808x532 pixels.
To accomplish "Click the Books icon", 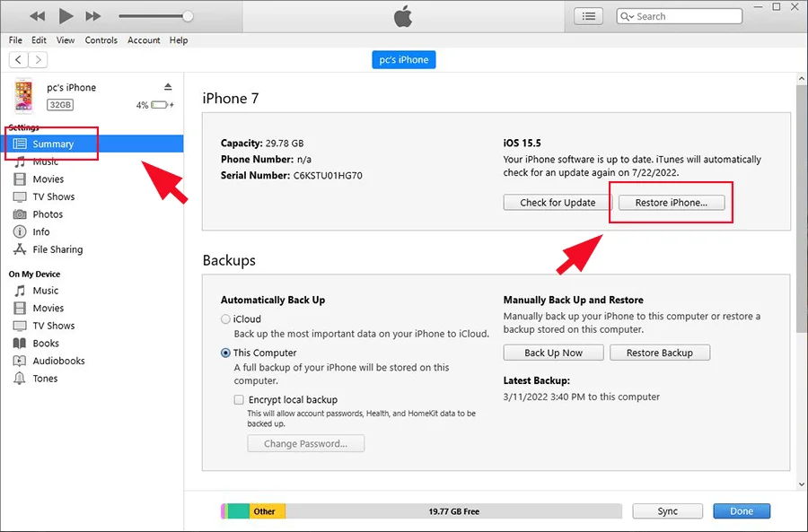I will (x=20, y=343).
